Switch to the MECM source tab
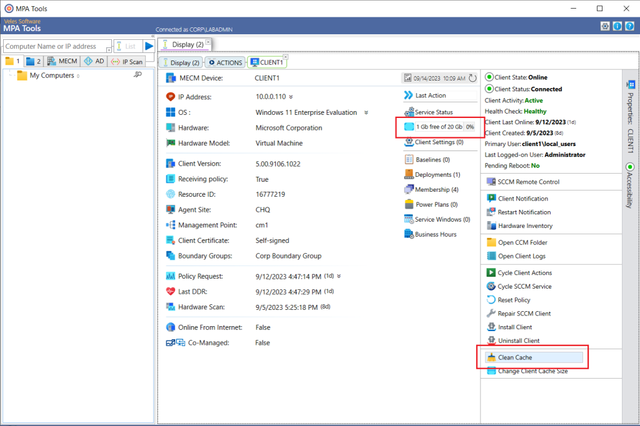This screenshot has width=640, height=426. click(62, 61)
